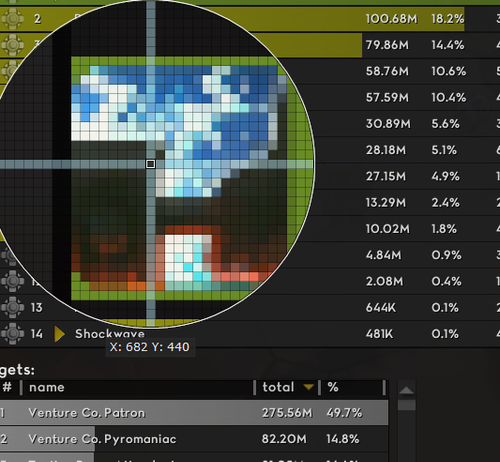Click the 644K amount value

[381, 308]
